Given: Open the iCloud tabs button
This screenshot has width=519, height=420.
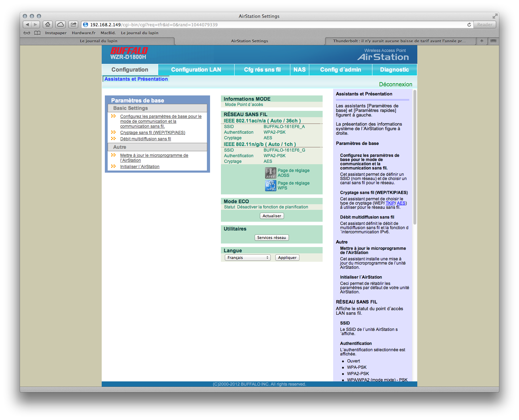Looking at the screenshot, I should [x=60, y=25].
